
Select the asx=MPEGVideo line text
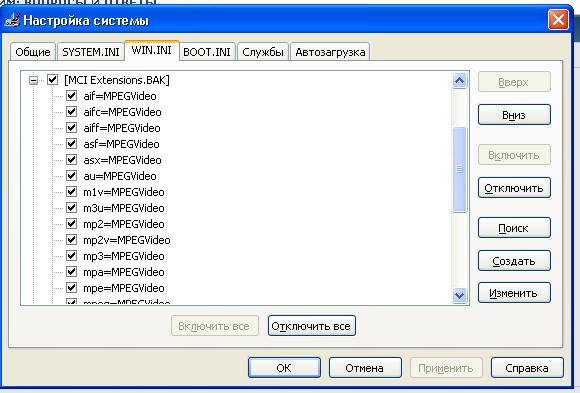click(122, 160)
